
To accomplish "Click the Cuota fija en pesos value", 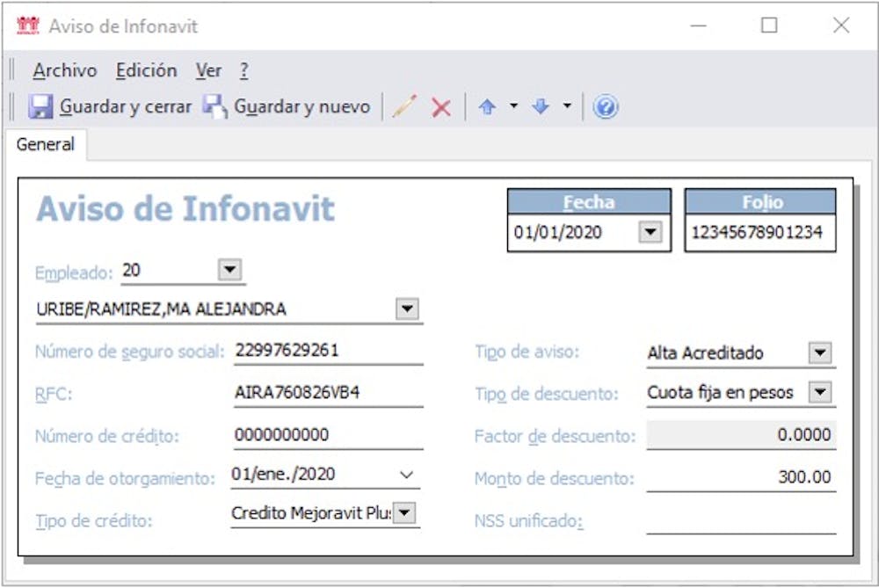I will click(x=721, y=392).
